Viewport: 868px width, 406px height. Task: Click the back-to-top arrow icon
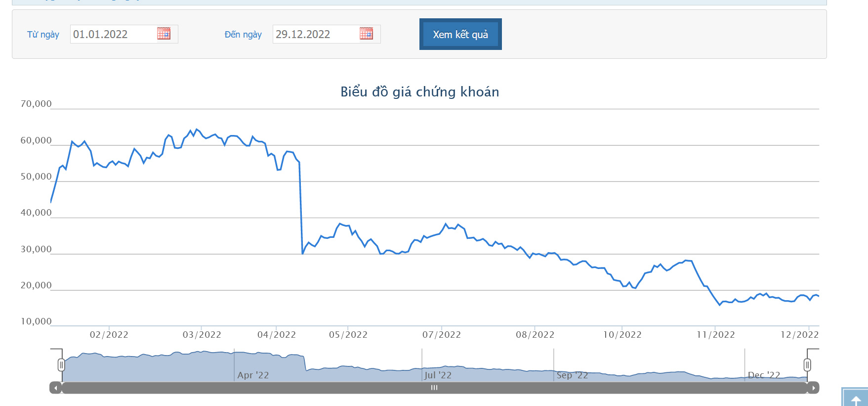tap(856, 399)
